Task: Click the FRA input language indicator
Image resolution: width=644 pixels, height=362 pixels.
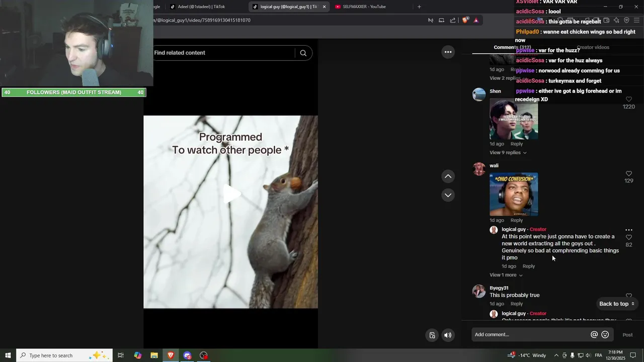Action: tap(598, 355)
